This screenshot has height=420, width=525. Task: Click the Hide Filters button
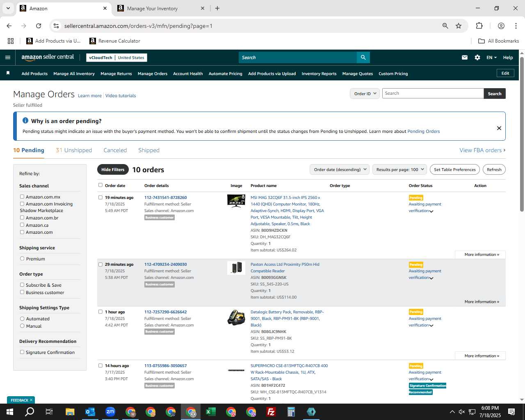coord(113,169)
